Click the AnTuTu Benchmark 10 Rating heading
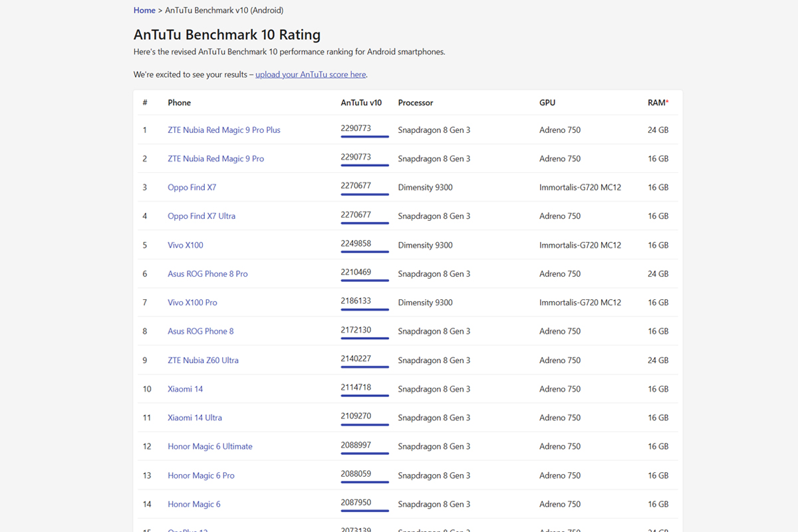The width and height of the screenshot is (798, 532). coord(227,35)
